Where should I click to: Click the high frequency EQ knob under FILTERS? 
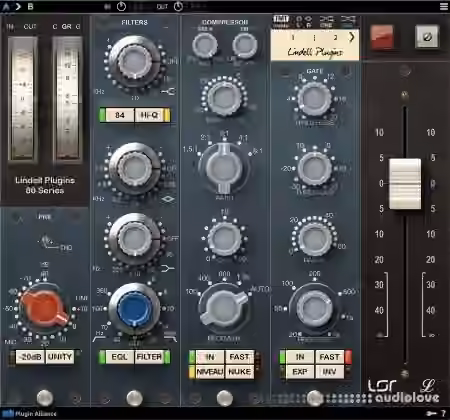click(x=134, y=62)
